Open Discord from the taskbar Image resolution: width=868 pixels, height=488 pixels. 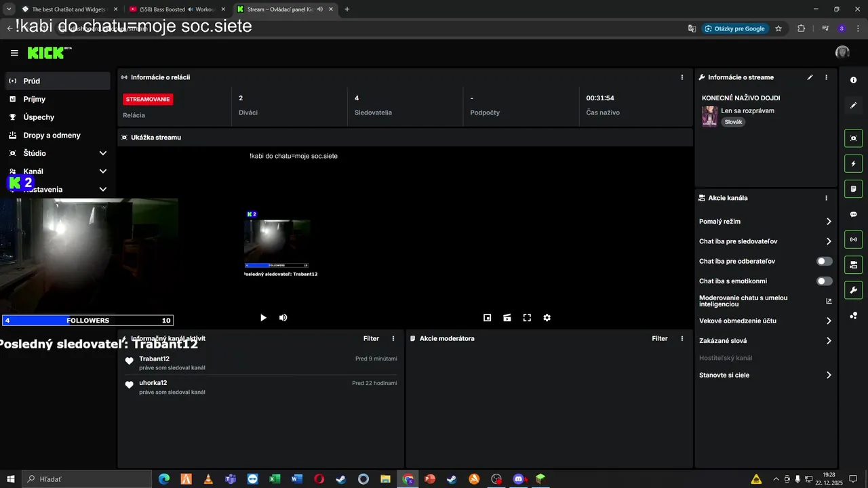pos(518,479)
